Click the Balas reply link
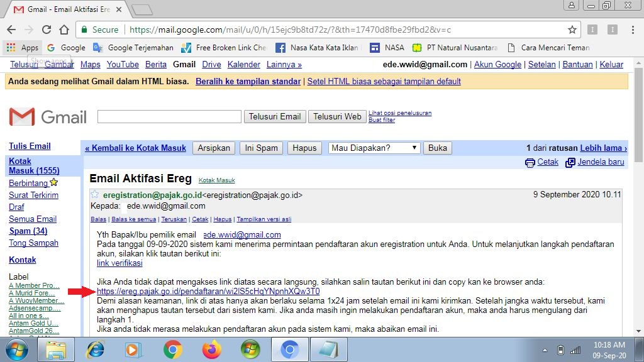Viewport: 644px width, 362px height. click(98, 219)
